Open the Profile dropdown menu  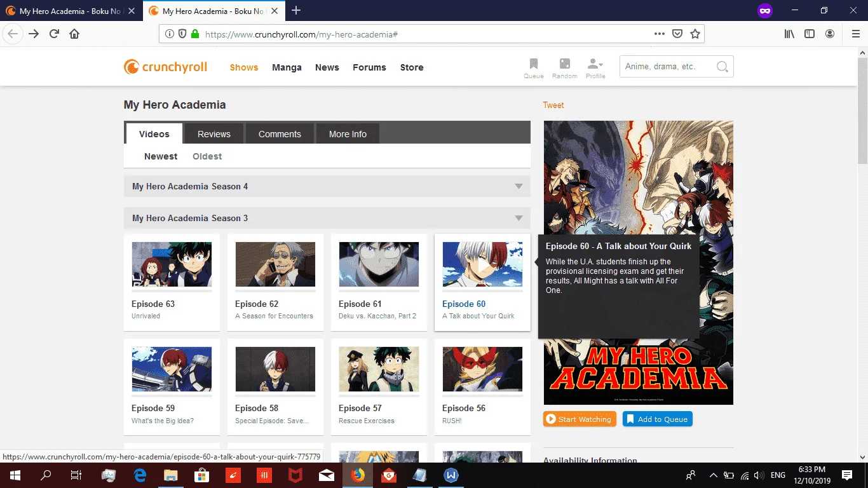(x=595, y=68)
